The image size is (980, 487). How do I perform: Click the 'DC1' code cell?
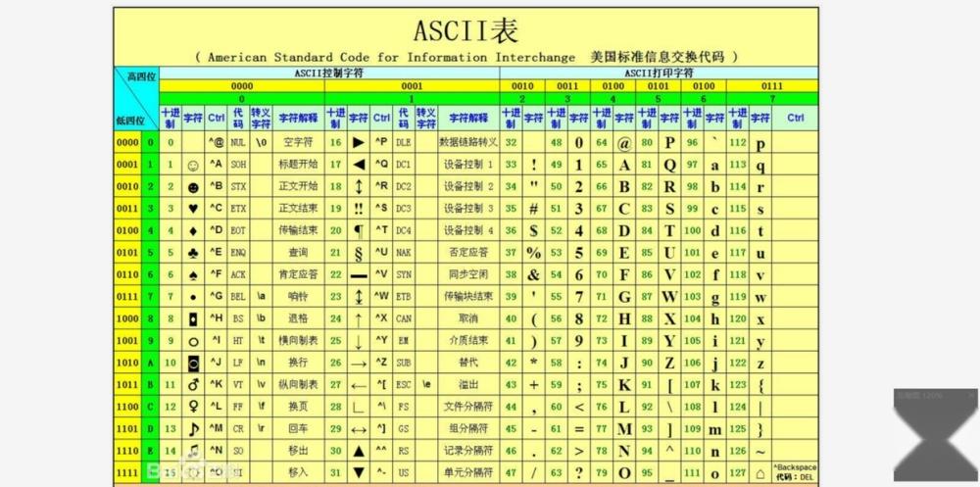click(x=404, y=165)
